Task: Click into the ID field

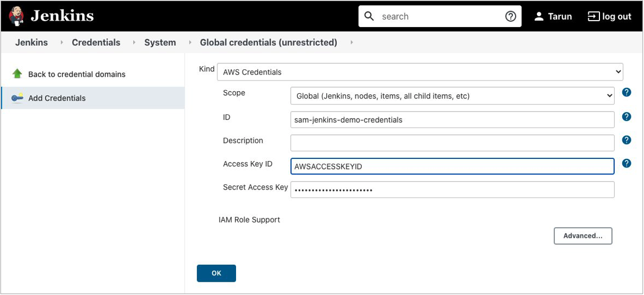Action: pyautogui.click(x=452, y=120)
